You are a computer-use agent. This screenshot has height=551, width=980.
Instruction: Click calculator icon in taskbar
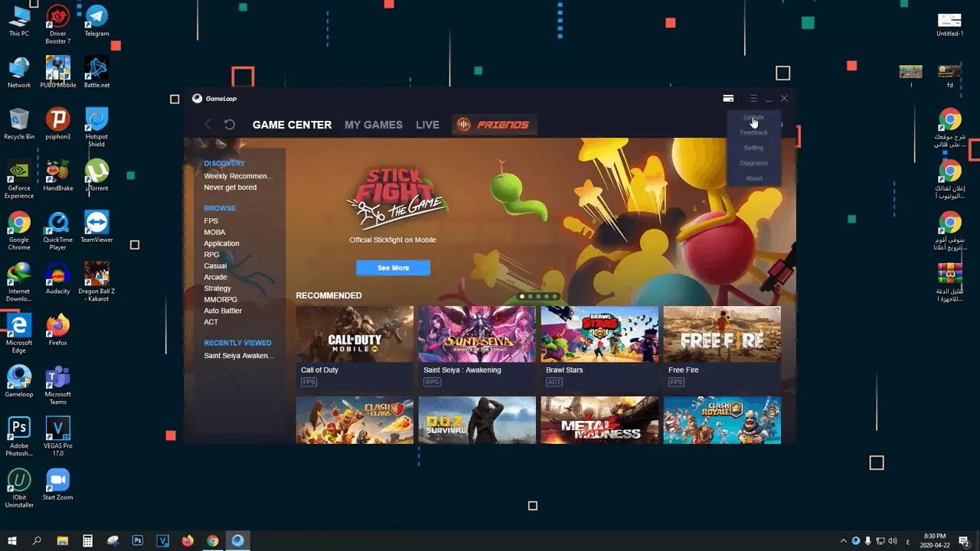pyautogui.click(x=88, y=540)
